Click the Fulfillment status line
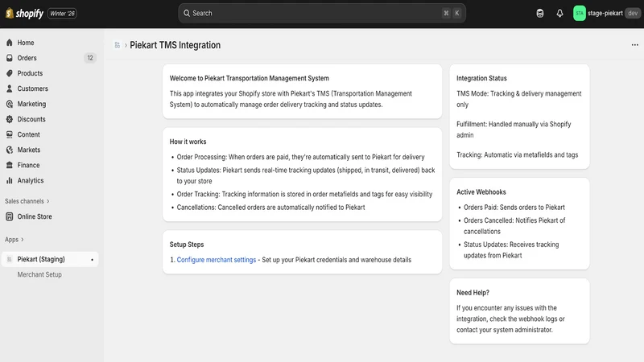The image size is (644, 362). (x=514, y=130)
